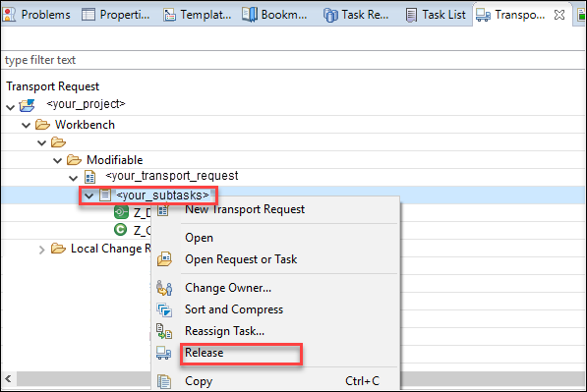Click the unnamed folder icon under Workbench
Image resolution: width=587 pixels, height=392 pixels.
[x=58, y=142]
